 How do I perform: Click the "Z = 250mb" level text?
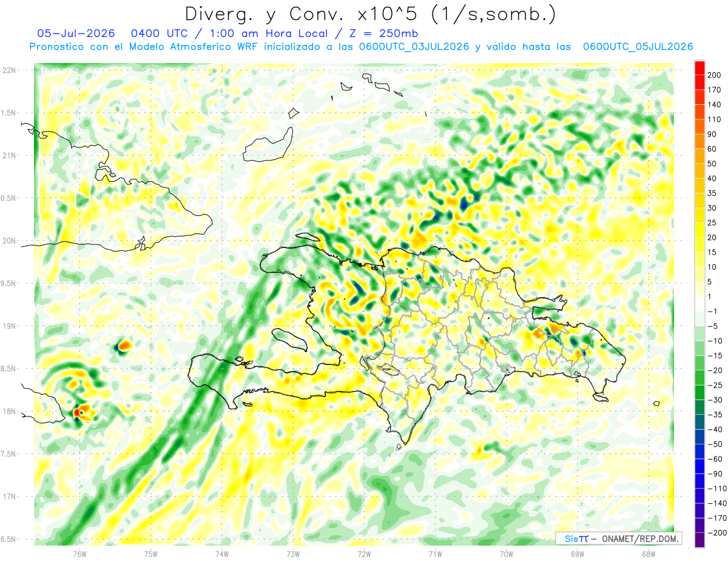click(x=382, y=33)
